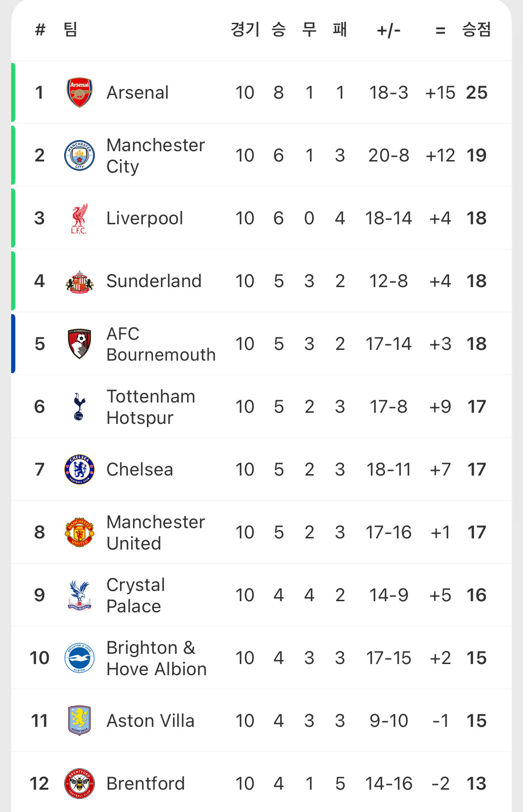Viewport: 523px width, 812px height.
Task: Select the Brighton & Hove Albion badge
Action: click(79, 658)
